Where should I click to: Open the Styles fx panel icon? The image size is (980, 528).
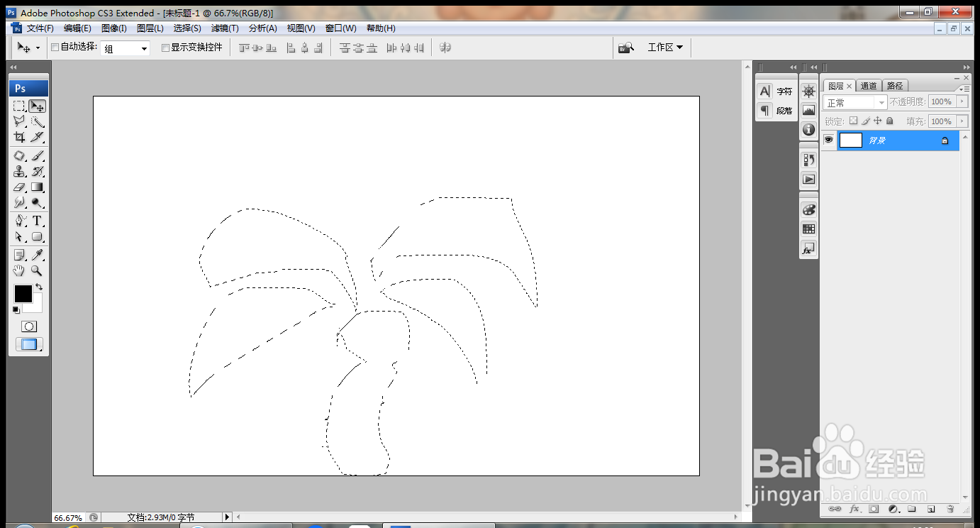coord(808,249)
